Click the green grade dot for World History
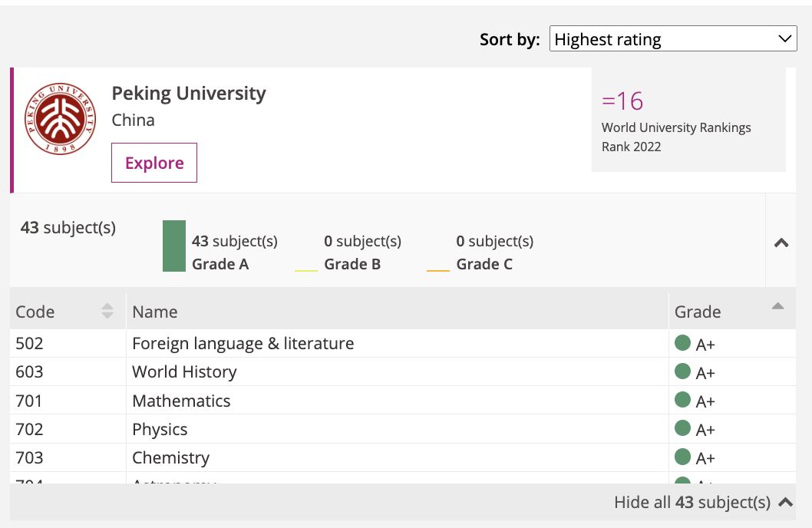The height and width of the screenshot is (528, 812). tap(682, 371)
